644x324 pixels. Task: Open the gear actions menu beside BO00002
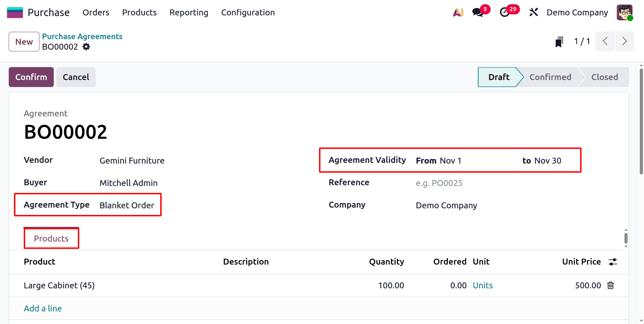point(86,46)
